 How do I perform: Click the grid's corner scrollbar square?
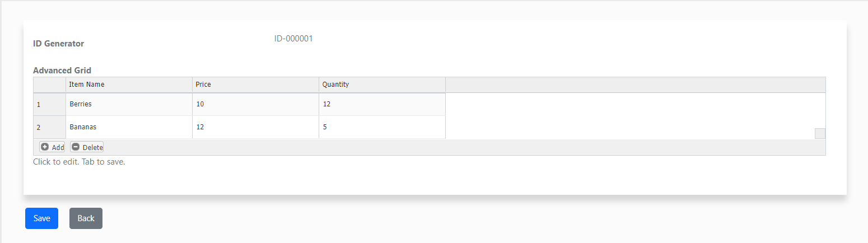pos(820,133)
